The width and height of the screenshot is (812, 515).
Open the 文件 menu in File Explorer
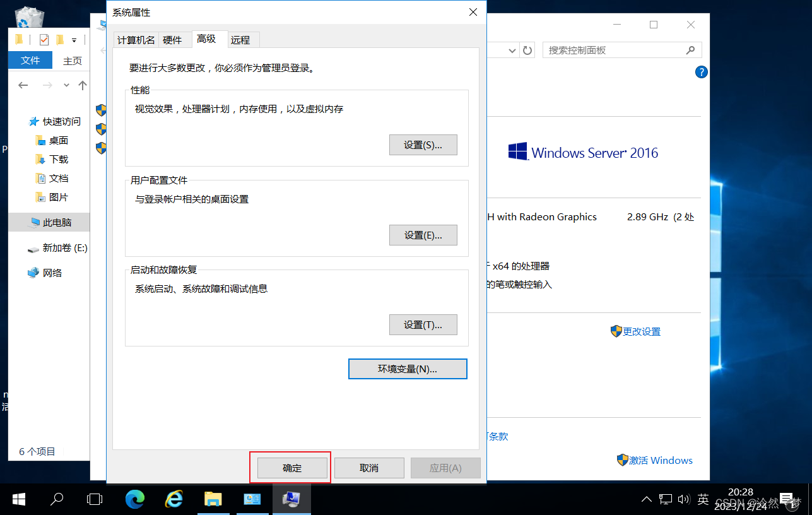click(30, 60)
